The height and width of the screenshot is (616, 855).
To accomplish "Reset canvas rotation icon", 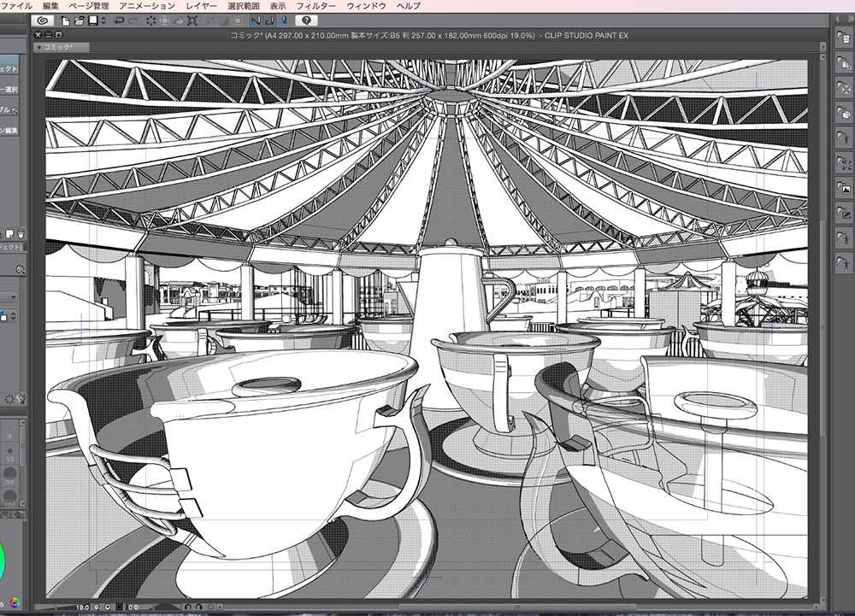I will point(210,607).
